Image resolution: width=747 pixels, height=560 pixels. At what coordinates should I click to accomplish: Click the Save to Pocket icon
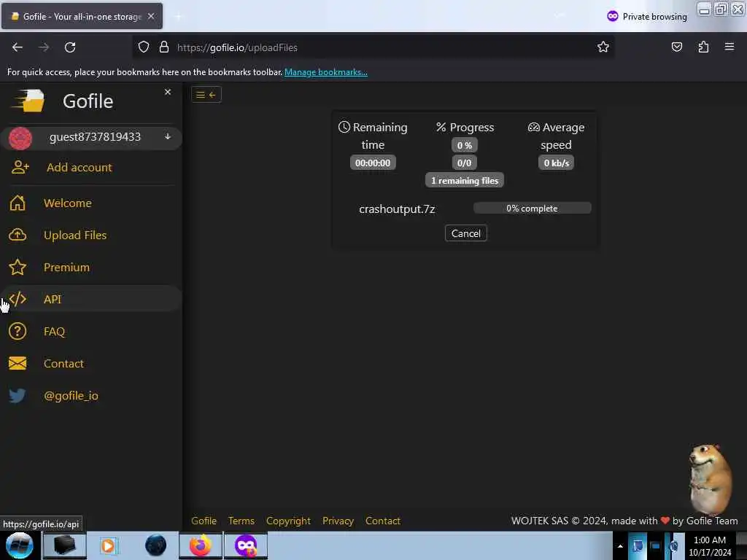point(676,47)
